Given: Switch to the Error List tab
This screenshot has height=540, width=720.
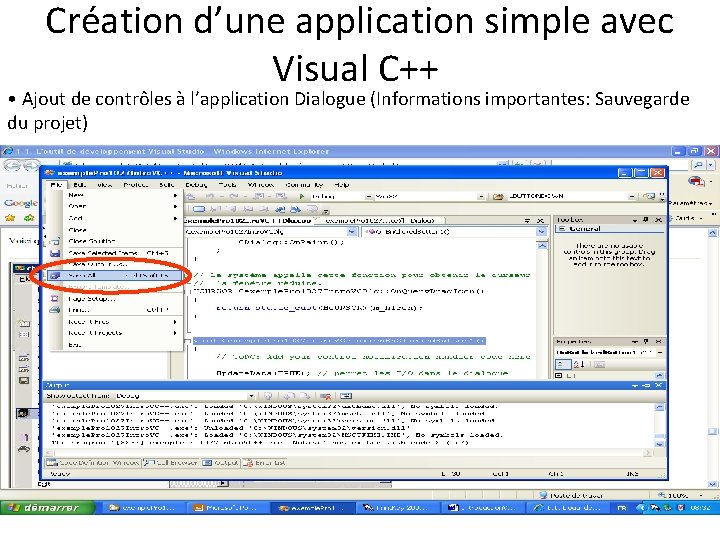Looking at the screenshot, I should click(x=264, y=463).
